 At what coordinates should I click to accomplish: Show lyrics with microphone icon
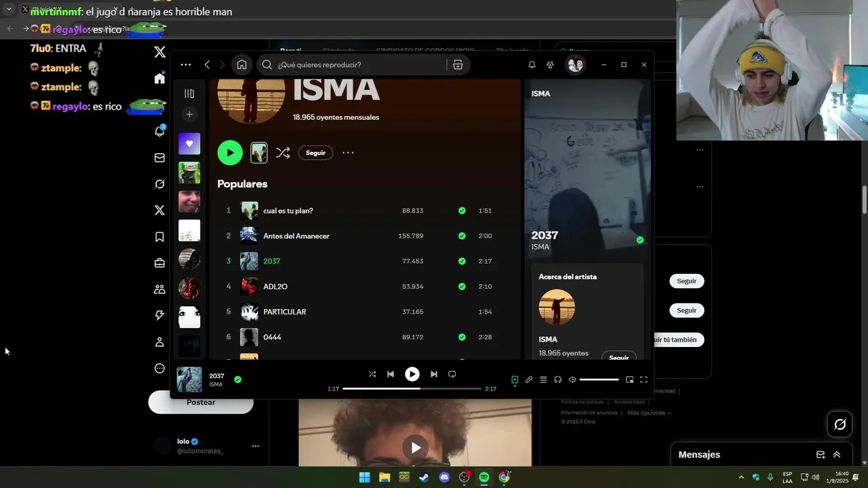(x=529, y=380)
